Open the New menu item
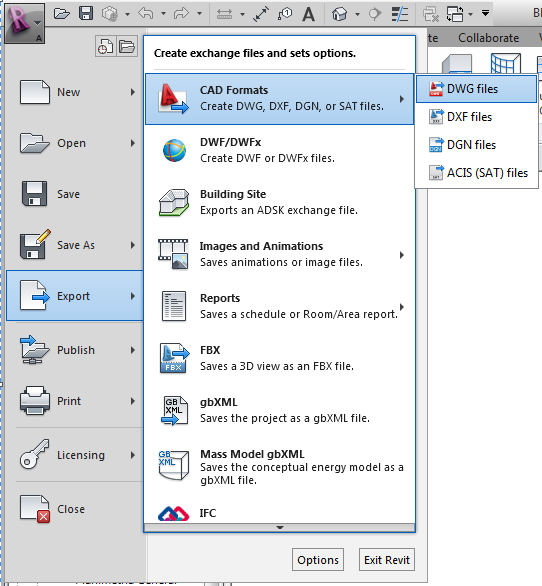This screenshot has width=542, height=586. pos(75,92)
